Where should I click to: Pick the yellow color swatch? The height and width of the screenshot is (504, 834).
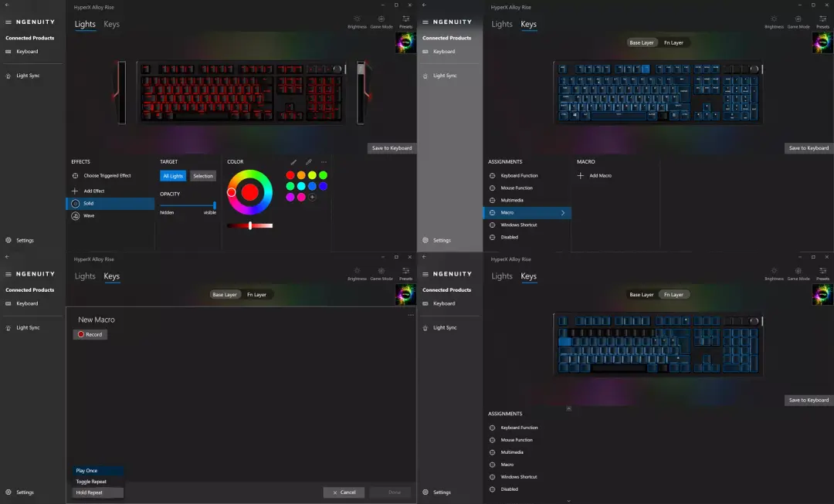(312, 175)
